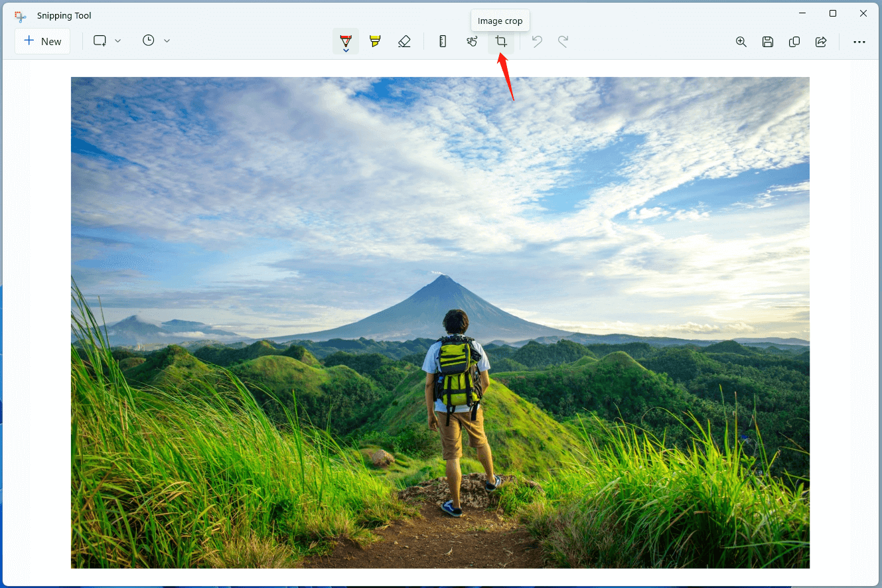Start a New snip
The height and width of the screenshot is (588, 882).
pyautogui.click(x=42, y=40)
